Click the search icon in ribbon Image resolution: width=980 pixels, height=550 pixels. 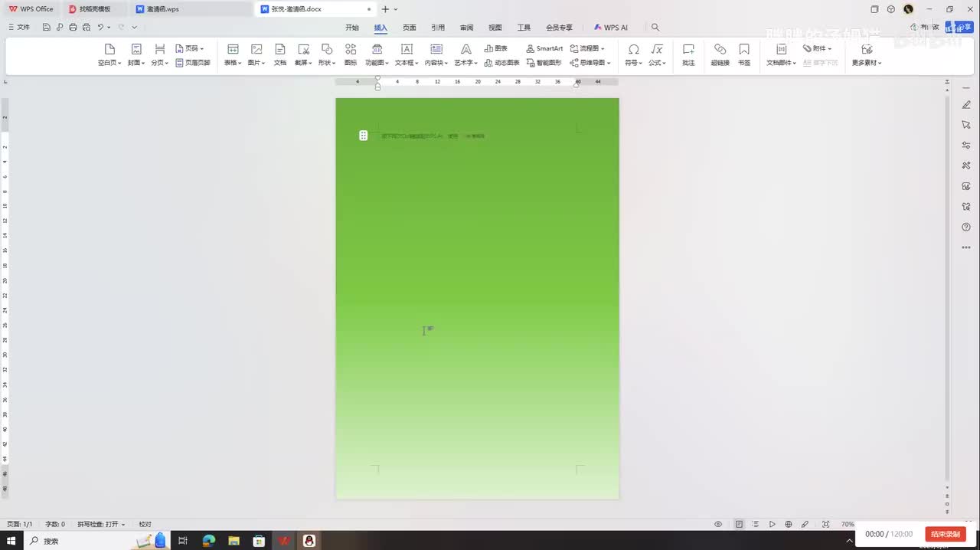[x=655, y=28]
